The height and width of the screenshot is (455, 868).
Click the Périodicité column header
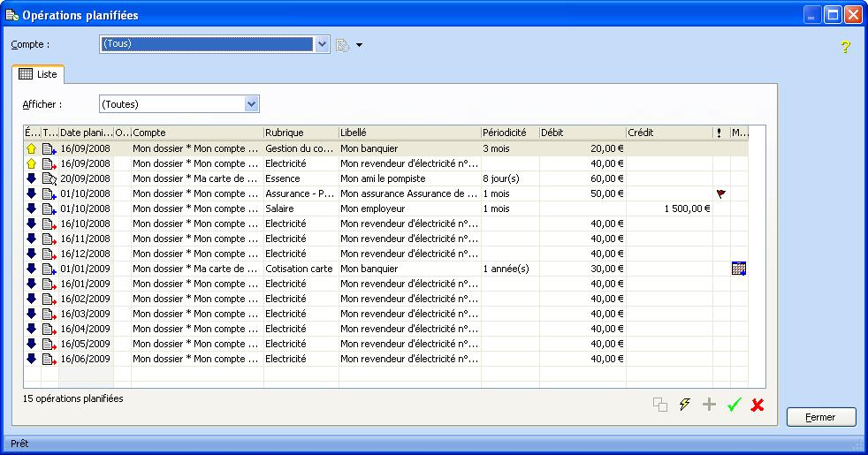tap(509, 133)
